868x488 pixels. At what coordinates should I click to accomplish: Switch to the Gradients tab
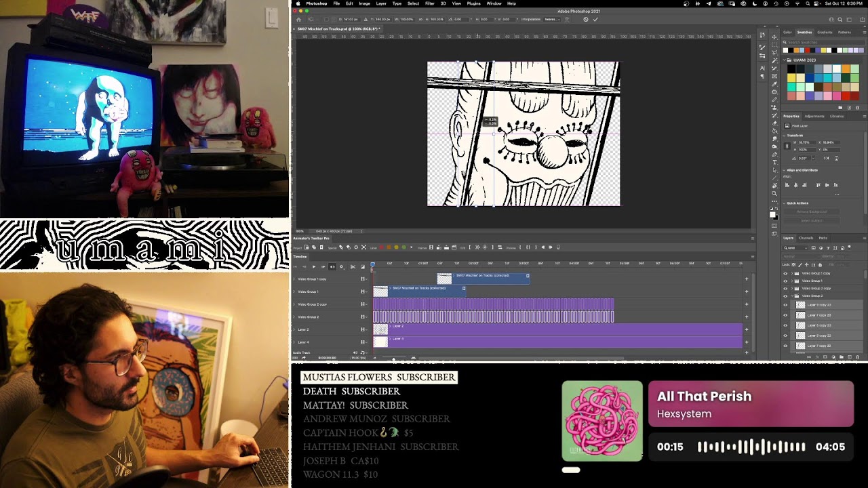click(x=825, y=33)
